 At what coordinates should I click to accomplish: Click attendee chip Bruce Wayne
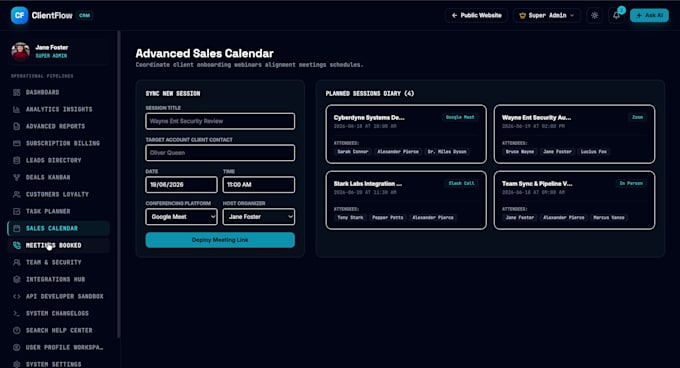520,152
